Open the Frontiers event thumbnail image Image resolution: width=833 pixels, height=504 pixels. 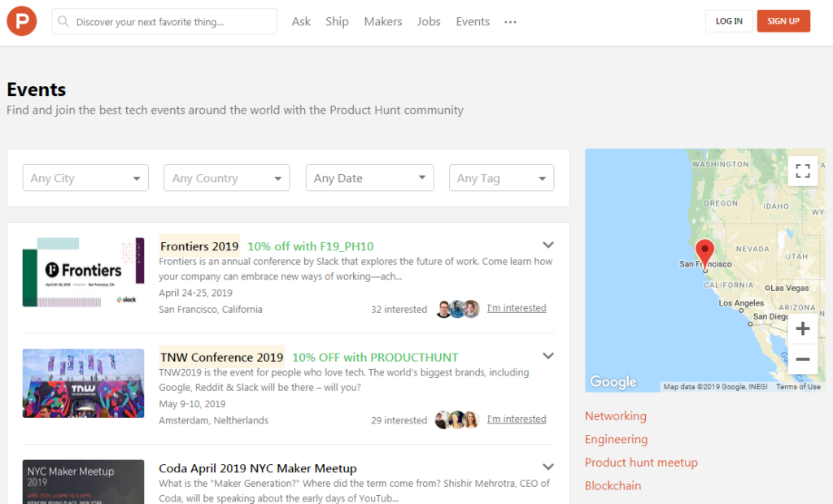pos(84,272)
